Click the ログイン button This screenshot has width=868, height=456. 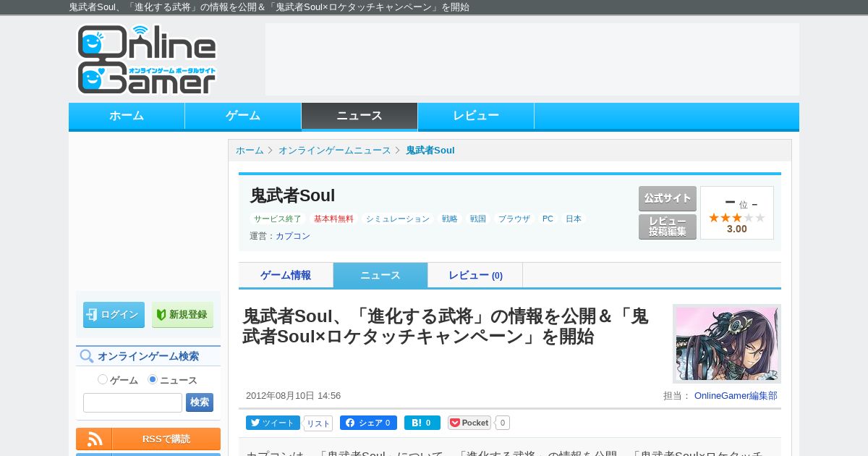coord(114,315)
